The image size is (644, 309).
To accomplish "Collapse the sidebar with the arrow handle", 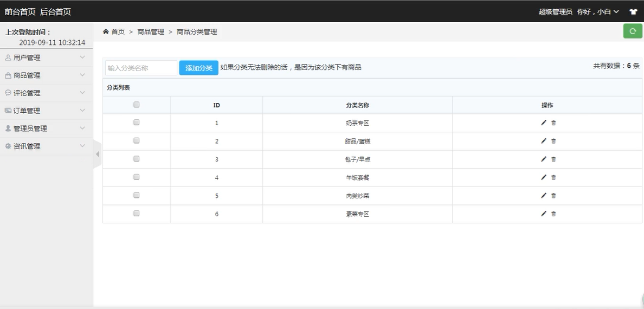I will [x=98, y=154].
